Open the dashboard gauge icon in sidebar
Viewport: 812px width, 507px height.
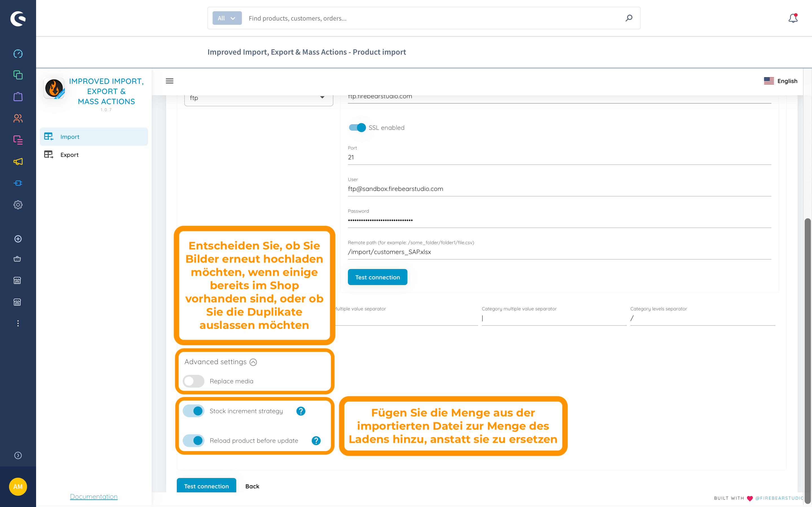tap(18, 54)
